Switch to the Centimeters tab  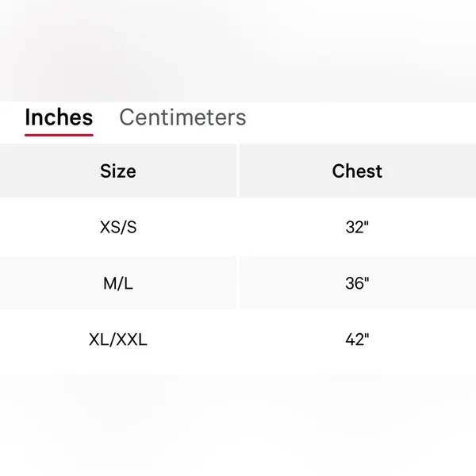point(182,117)
